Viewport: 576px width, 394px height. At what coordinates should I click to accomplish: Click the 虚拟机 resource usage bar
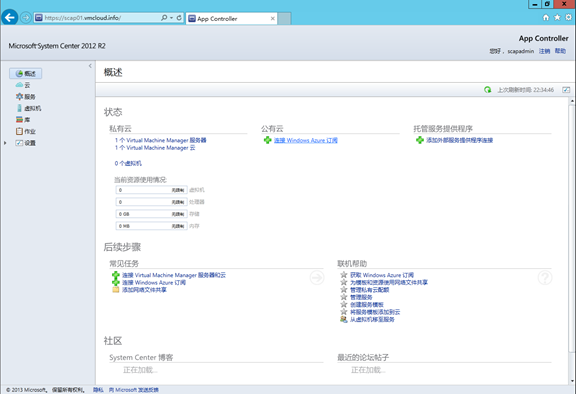[151, 190]
